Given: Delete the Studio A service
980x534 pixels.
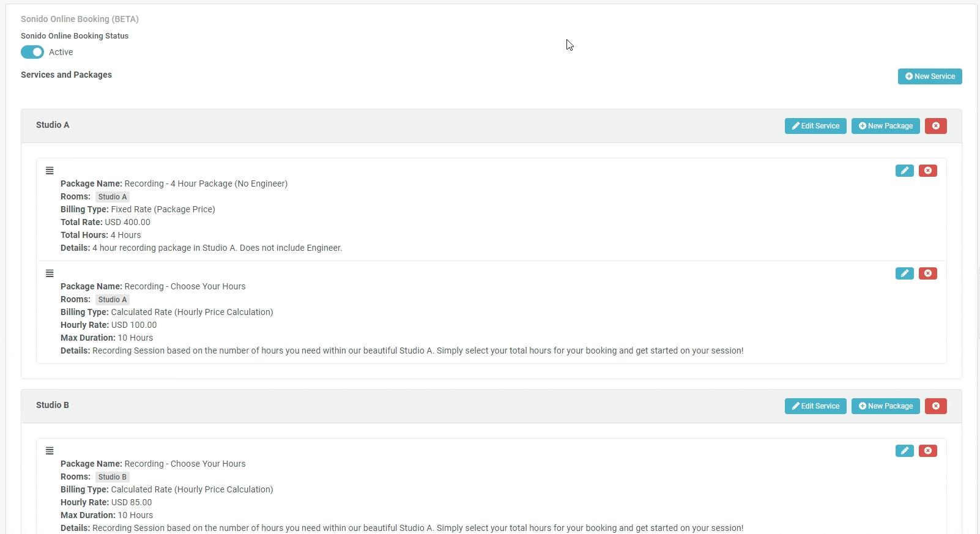Looking at the screenshot, I should [x=935, y=126].
